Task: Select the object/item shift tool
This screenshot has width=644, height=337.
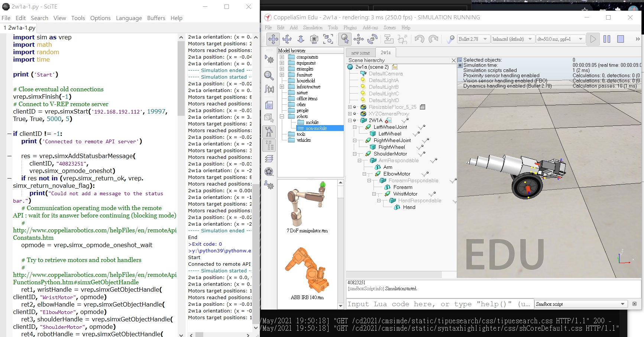Action: [x=359, y=39]
